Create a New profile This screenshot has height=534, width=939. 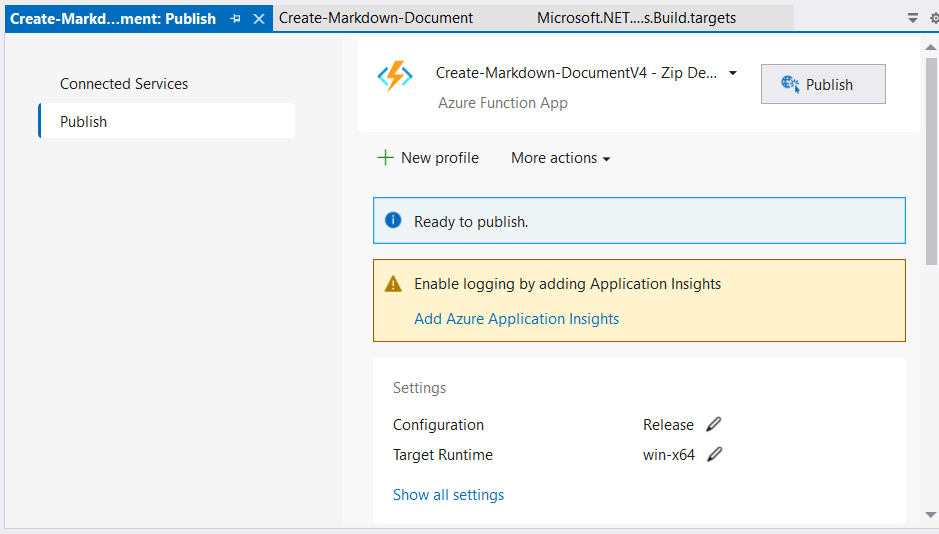tap(428, 158)
